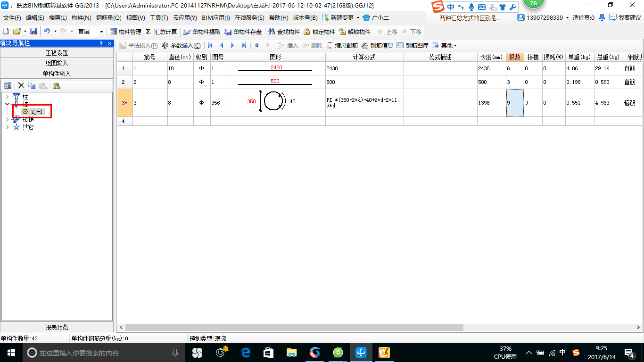The image size is (644, 362).
Task: Click the Sogou input method logo
Action: 438,7
